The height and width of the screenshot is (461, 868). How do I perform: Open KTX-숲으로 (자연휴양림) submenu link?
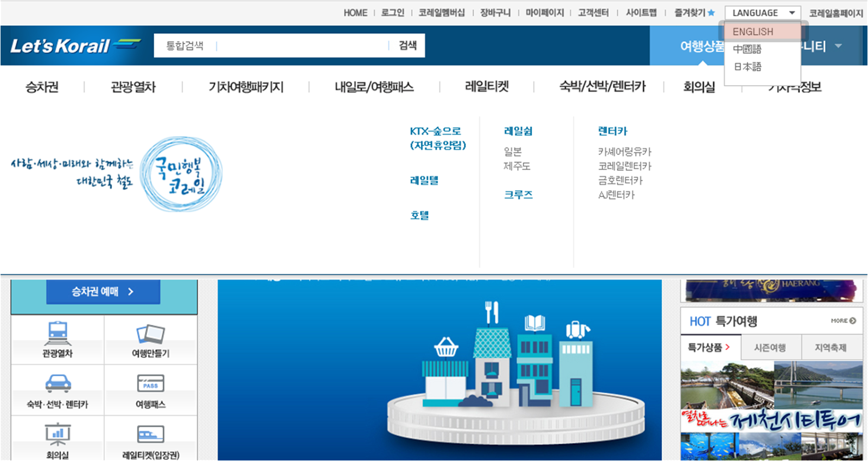pos(438,138)
